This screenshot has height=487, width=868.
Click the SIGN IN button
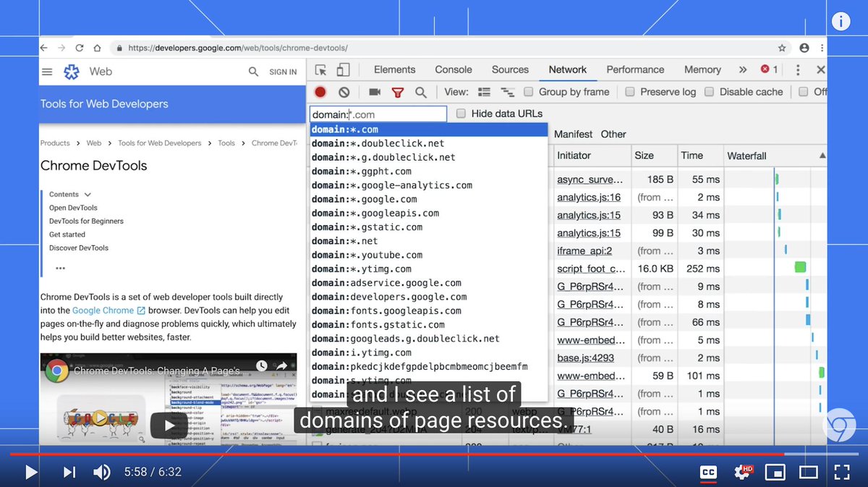tap(283, 72)
